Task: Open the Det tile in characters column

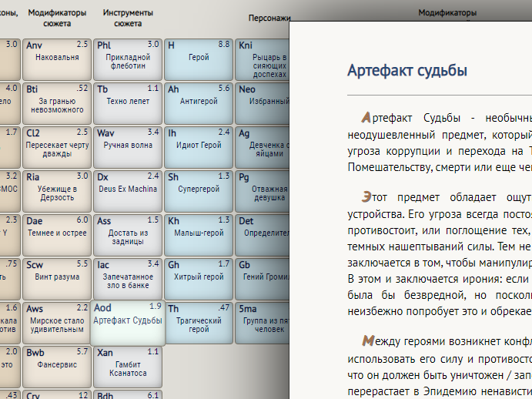Action: point(263,235)
